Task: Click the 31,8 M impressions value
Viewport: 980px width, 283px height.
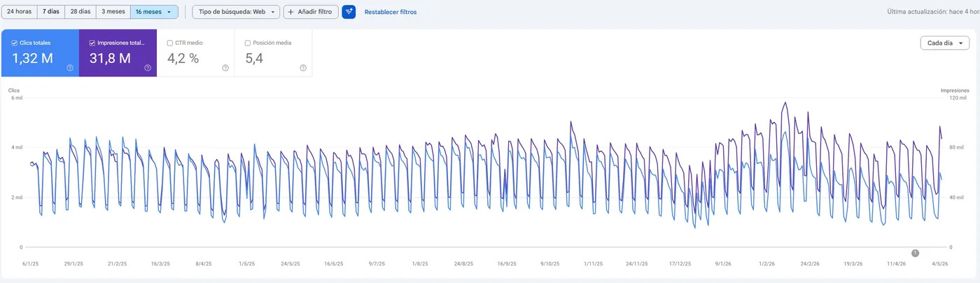Action: [110, 59]
